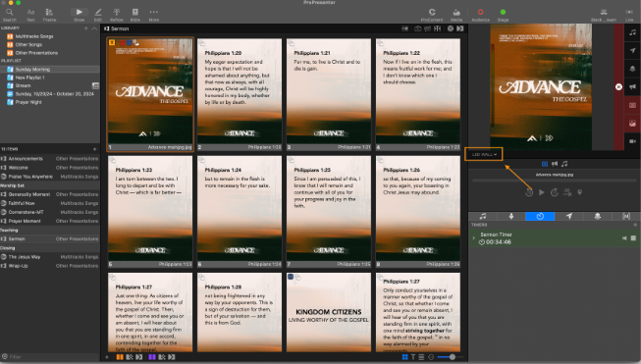Select Sermon item in playlist
Screen dimensions: 641x364
point(49,239)
